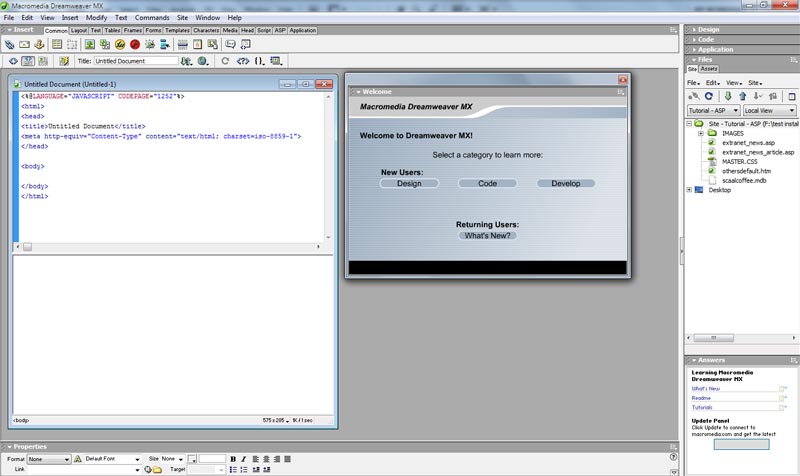Insert a hyperlink from the Common toolbar
The height and width of the screenshot is (476, 800).
click(9, 45)
